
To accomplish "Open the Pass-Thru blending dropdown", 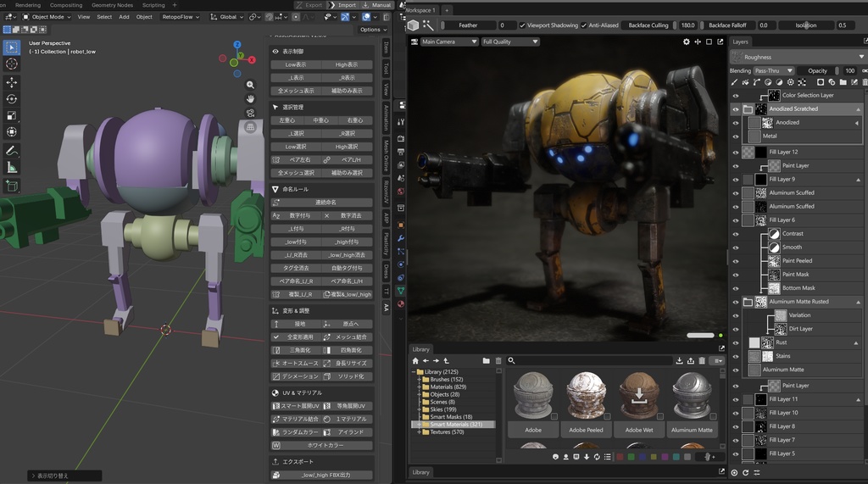I will (x=774, y=71).
